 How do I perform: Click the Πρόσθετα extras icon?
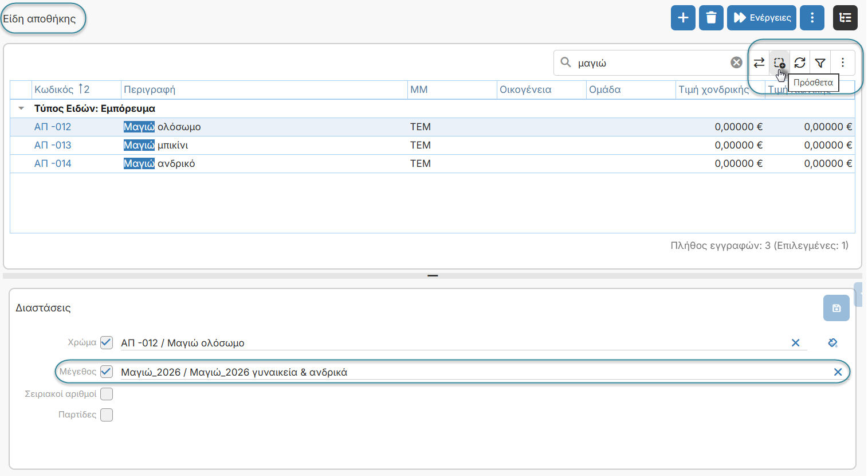tap(779, 63)
